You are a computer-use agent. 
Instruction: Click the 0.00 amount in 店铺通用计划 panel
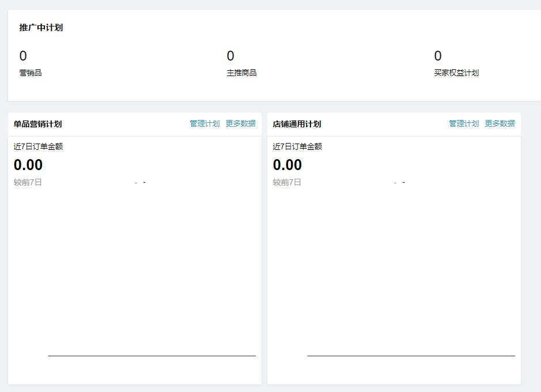point(287,165)
